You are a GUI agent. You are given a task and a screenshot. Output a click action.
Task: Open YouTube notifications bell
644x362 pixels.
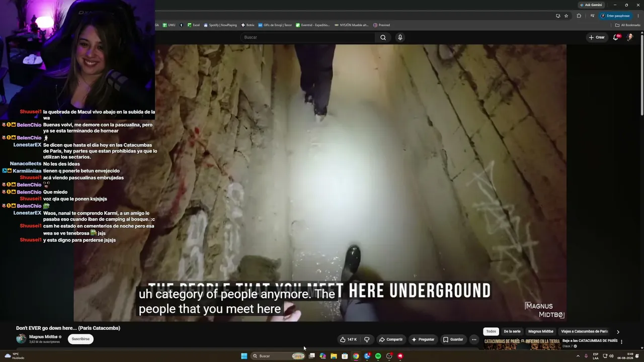coord(616,37)
